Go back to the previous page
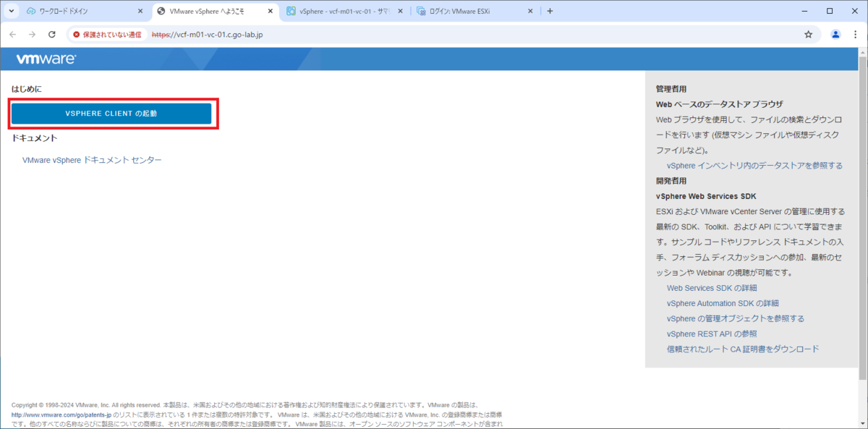 13,34
